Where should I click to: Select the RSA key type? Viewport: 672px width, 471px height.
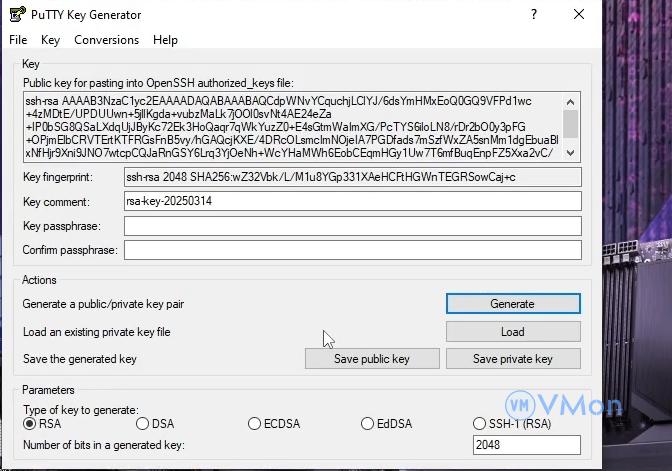click(x=30, y=424)
